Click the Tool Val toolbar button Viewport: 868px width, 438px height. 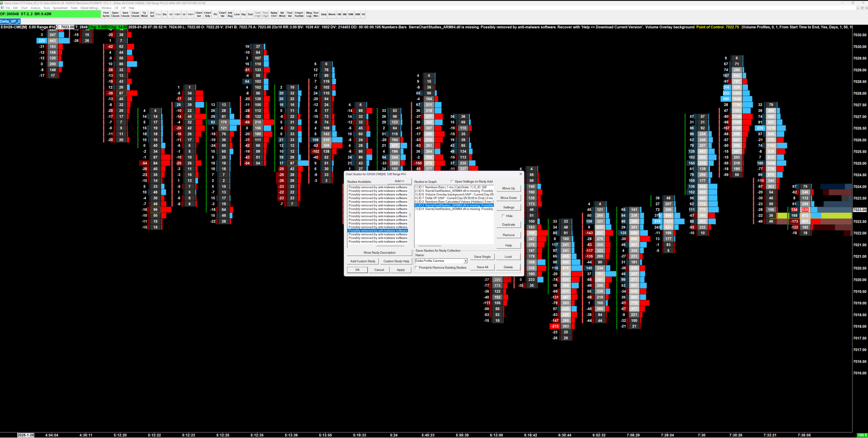(x=289, y=14)
